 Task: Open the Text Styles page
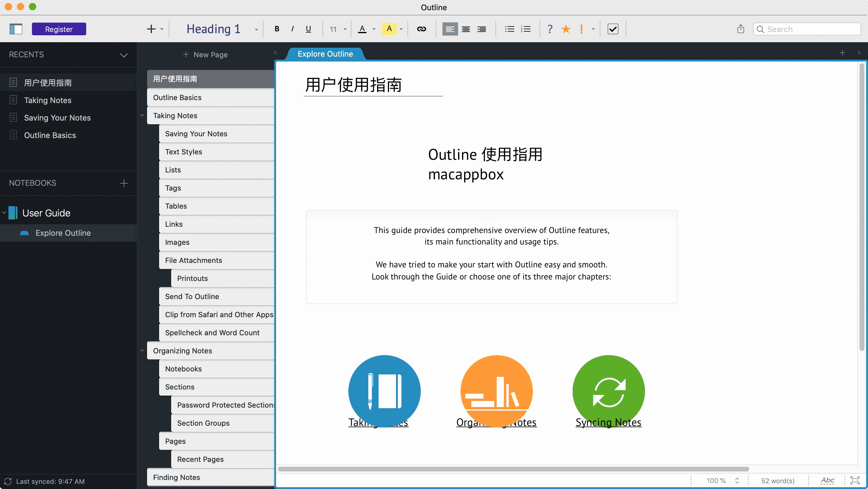pos(217,152)
